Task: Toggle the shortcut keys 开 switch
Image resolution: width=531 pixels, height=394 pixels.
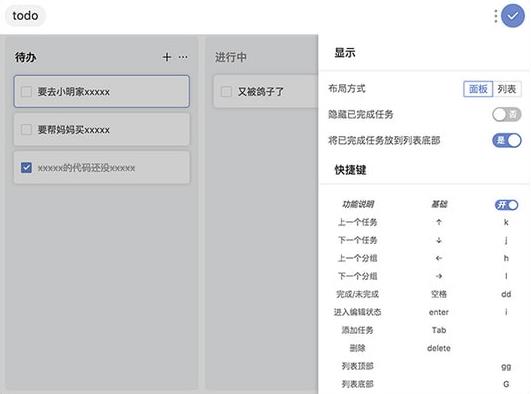Action: (x=506, y=205)
